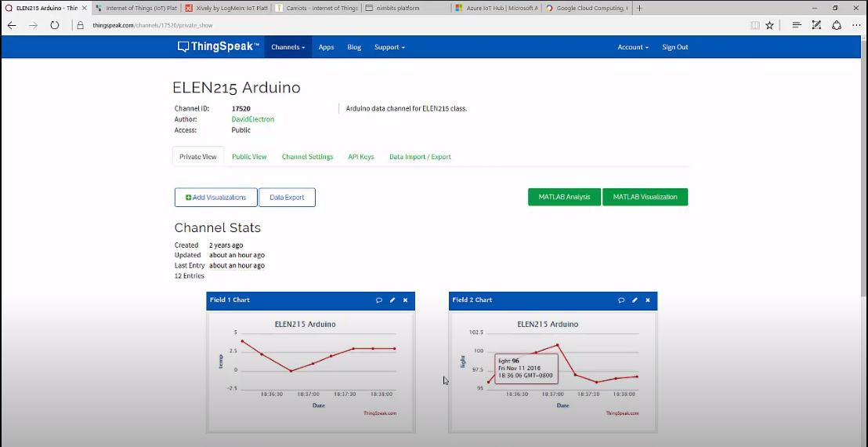Open the Hub lines icon in browser toolbar
Viewport: 868px width, 447px height.
797,25
